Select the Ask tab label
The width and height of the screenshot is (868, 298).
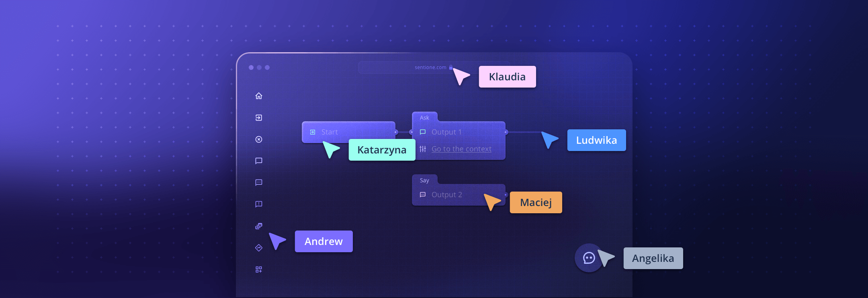point(424,118)
